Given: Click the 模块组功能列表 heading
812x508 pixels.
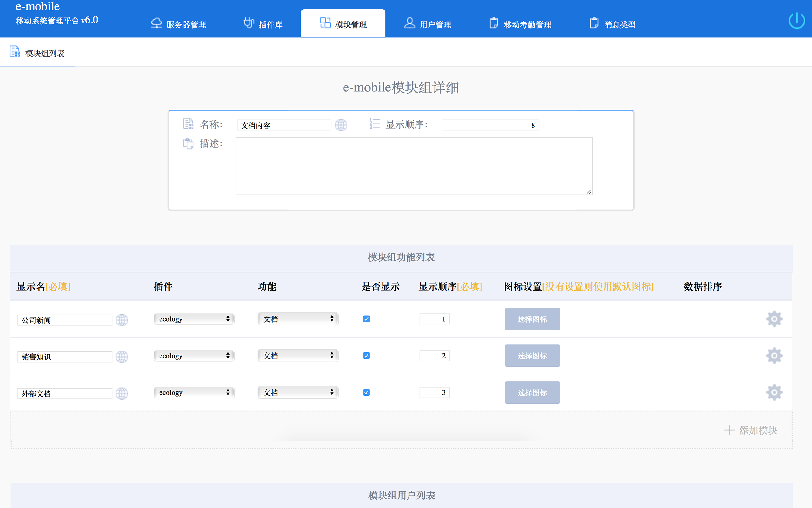Looking at the screenshot, I should tap(401, 257).
